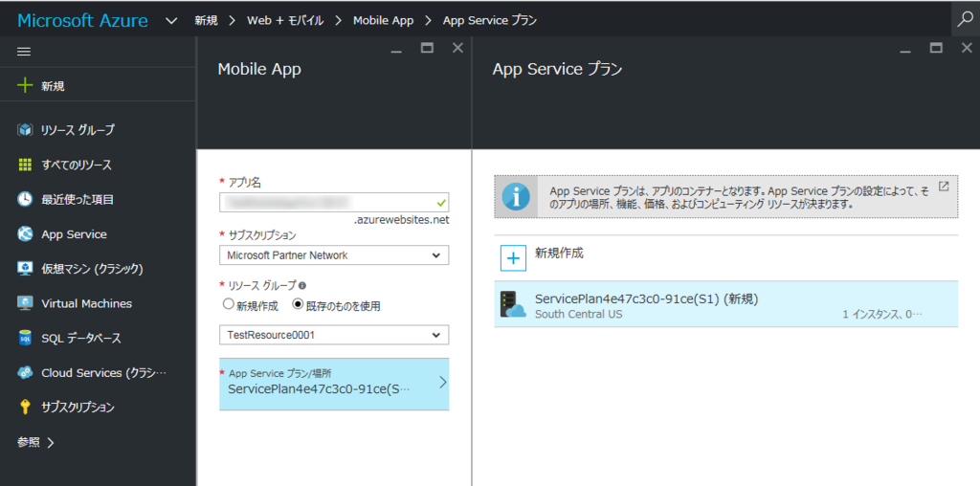The image size is (980, 486).
Task: Click the plus icon beside 新規作成
Action: [x=514, y=258]
